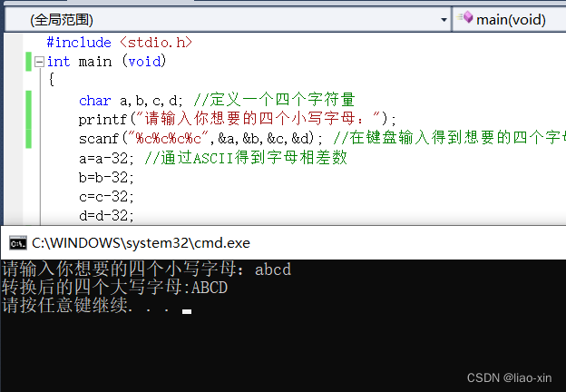Screen dimensions: 566x392
Task: Click the purple cube icon beside main(void)
Action: (x=465, y=18)
